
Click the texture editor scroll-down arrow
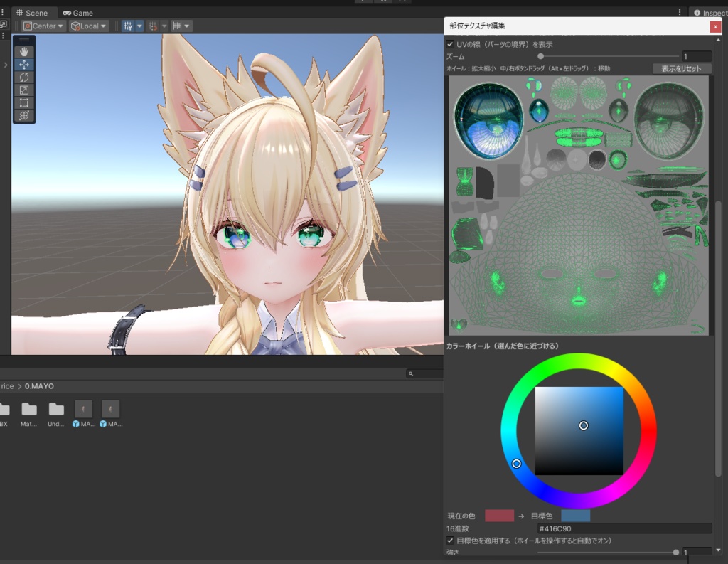tap(718, 550)
